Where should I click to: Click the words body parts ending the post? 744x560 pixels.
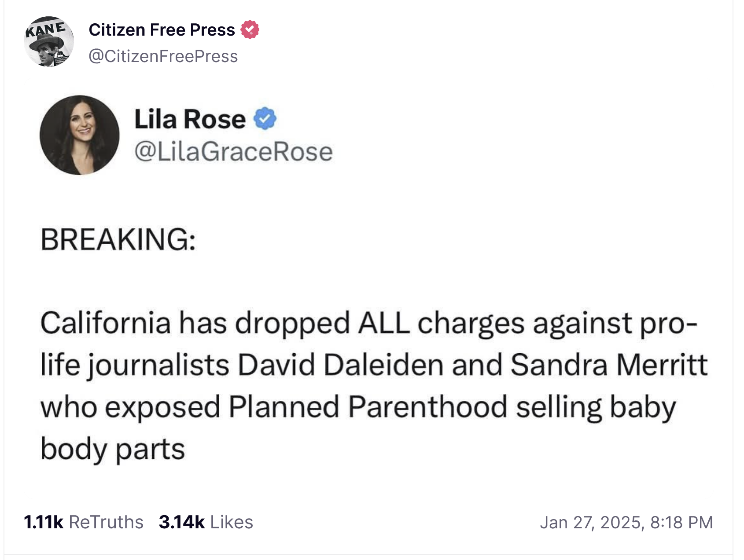pyautogui.click(x=113, y=449)
